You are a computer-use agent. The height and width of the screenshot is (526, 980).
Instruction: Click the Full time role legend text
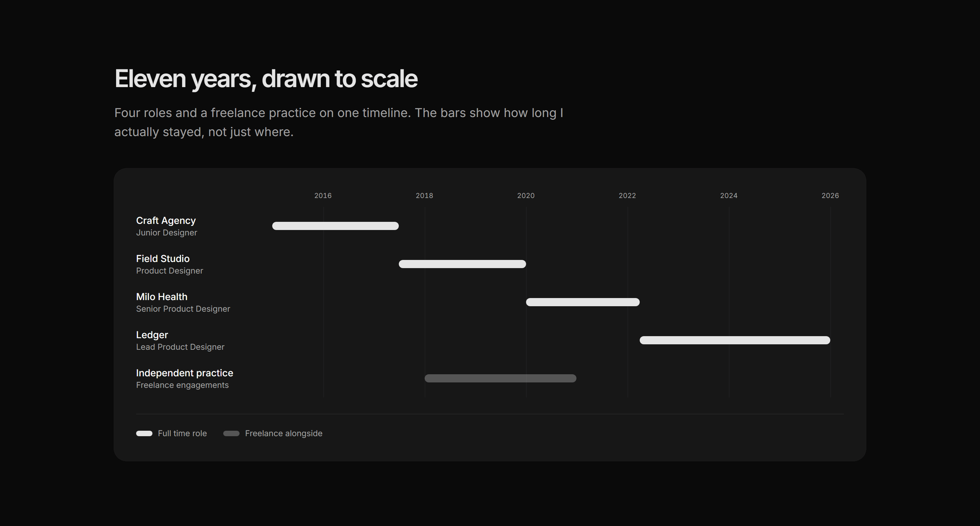pyautogui.click(x=182, y=433)
